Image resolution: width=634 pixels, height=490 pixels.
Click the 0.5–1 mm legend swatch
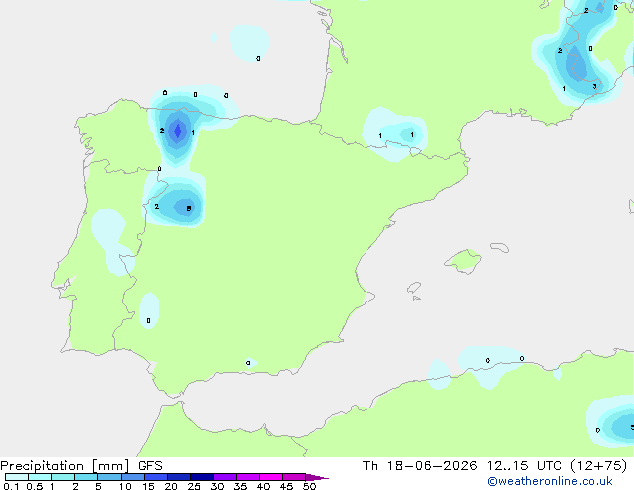pos(40,477)
